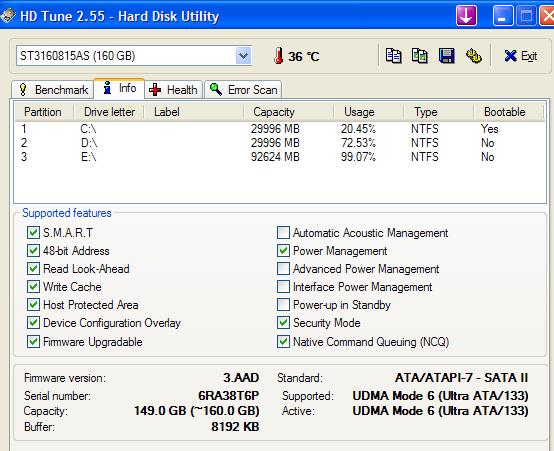Click the save floppy disk icon
This screenshot has width=554, height=451.
tap(447, 56)
